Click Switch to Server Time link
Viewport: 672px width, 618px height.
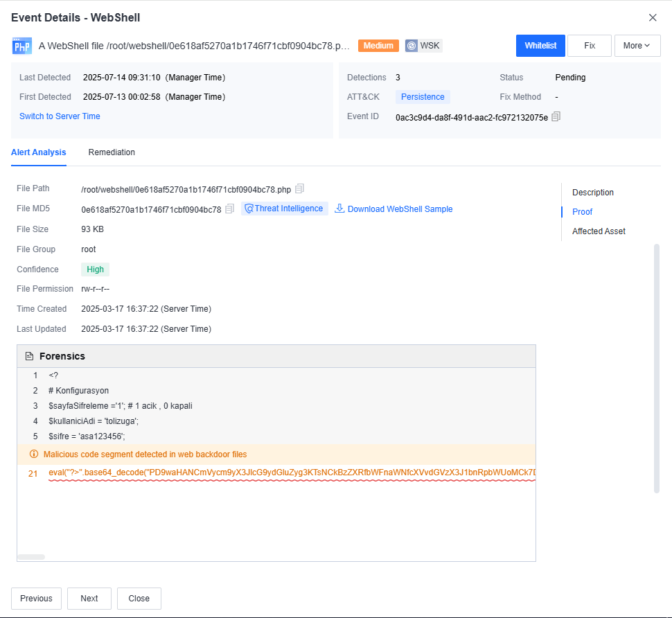pyautogui.click(x=60, y=116)
